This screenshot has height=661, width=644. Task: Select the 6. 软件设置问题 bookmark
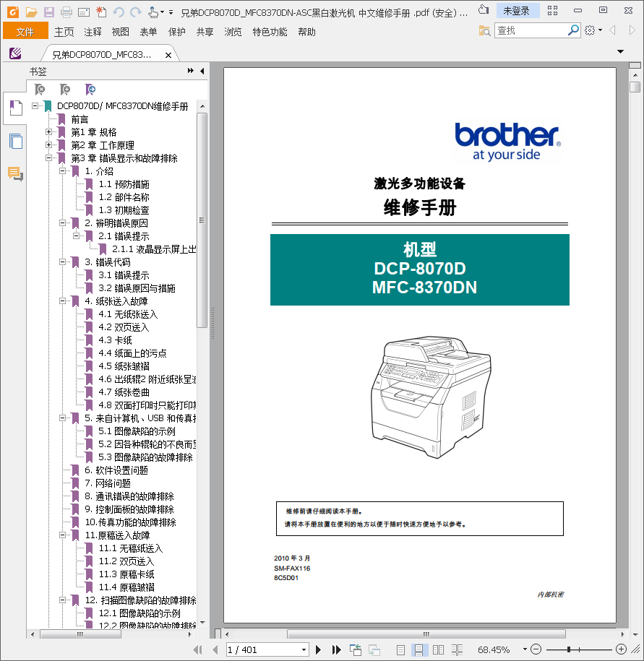pyautogui.click(x=116, y=470)
